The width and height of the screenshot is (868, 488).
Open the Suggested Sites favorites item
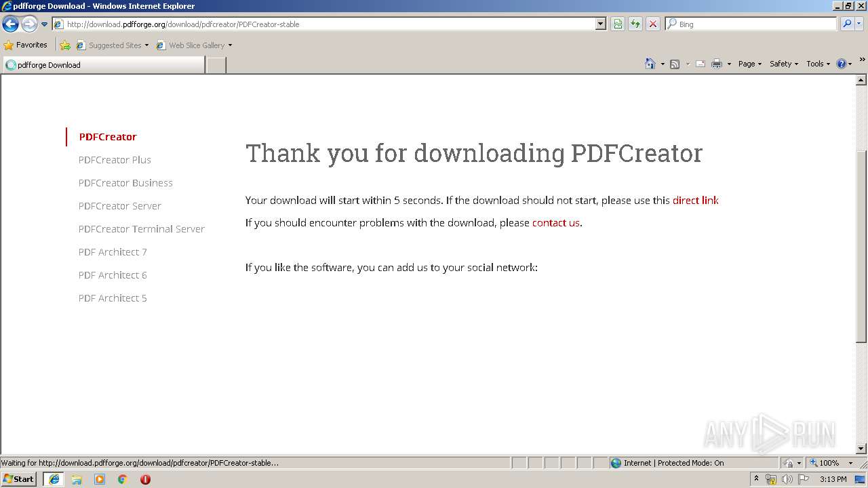pos(112,45)
